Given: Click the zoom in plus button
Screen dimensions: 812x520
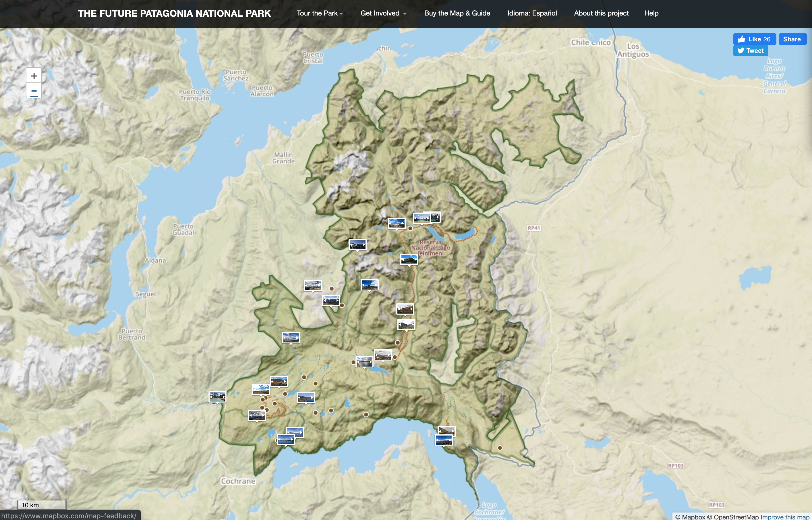Looking at the screenshot, I should click(x=34, y=76).
